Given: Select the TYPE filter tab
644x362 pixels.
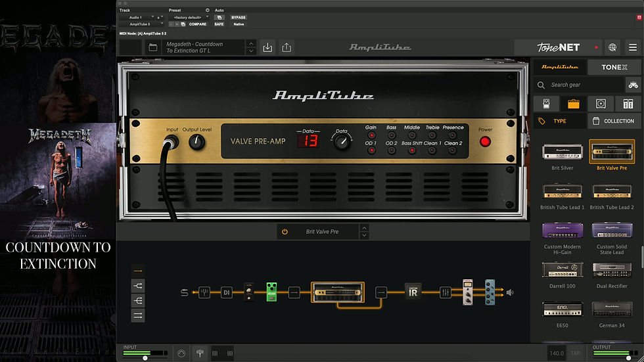Looking at the screenshot, I should (559, 121).
